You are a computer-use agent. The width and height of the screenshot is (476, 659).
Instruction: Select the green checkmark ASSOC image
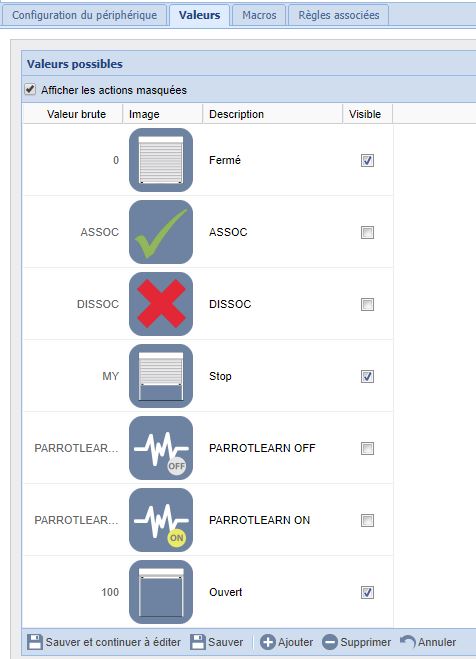pos(161,232)
